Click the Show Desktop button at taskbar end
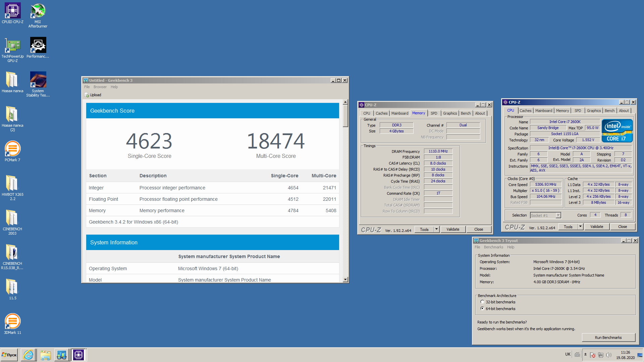644x362 pixels. (640, 355)
